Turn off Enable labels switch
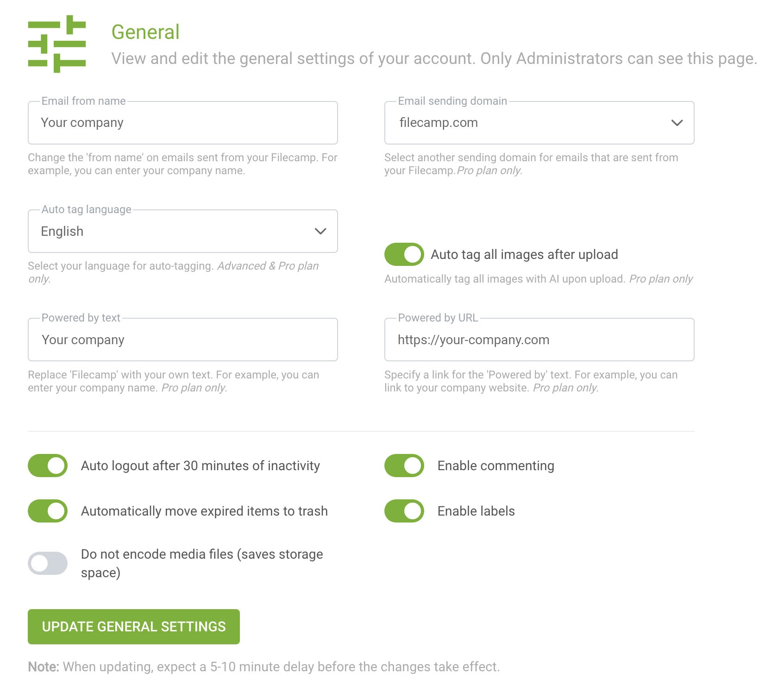This screenshot has height=699, width=784. pyautogui.click(x=404, y=511)
